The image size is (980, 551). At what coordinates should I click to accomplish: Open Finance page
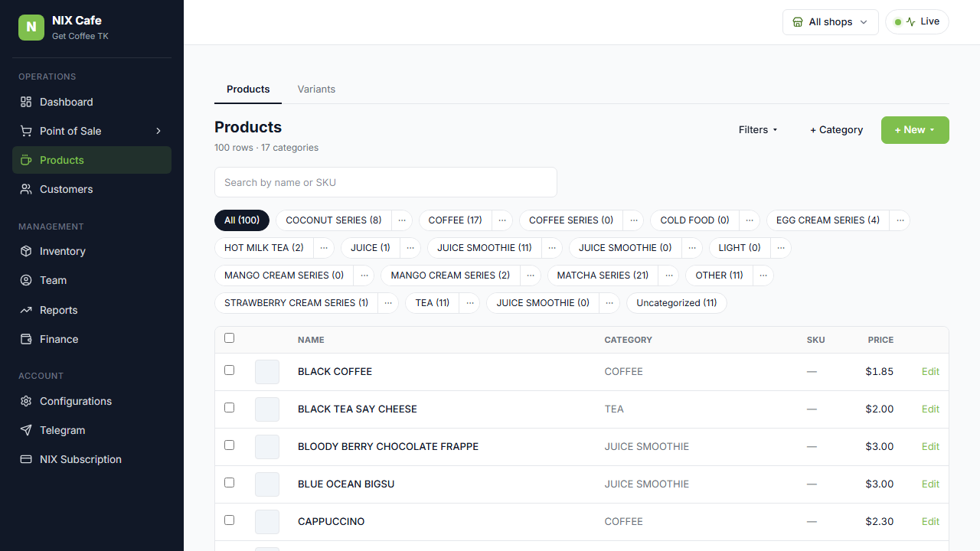tap(92, 339)
